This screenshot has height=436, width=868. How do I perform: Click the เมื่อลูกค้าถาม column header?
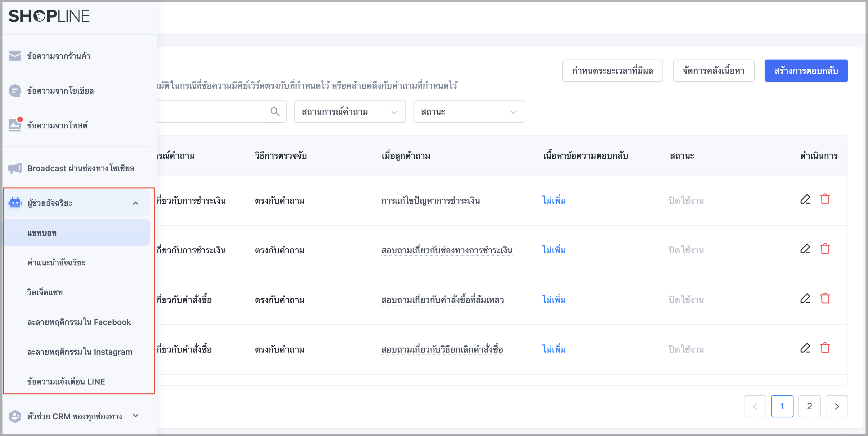coord(406,156)
